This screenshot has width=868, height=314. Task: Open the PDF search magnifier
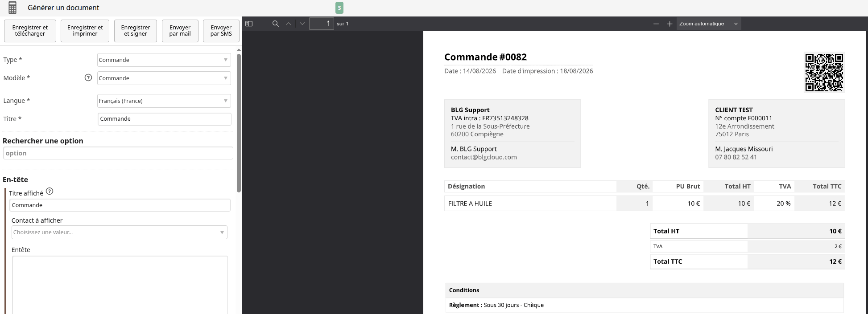tap(276, 24)
